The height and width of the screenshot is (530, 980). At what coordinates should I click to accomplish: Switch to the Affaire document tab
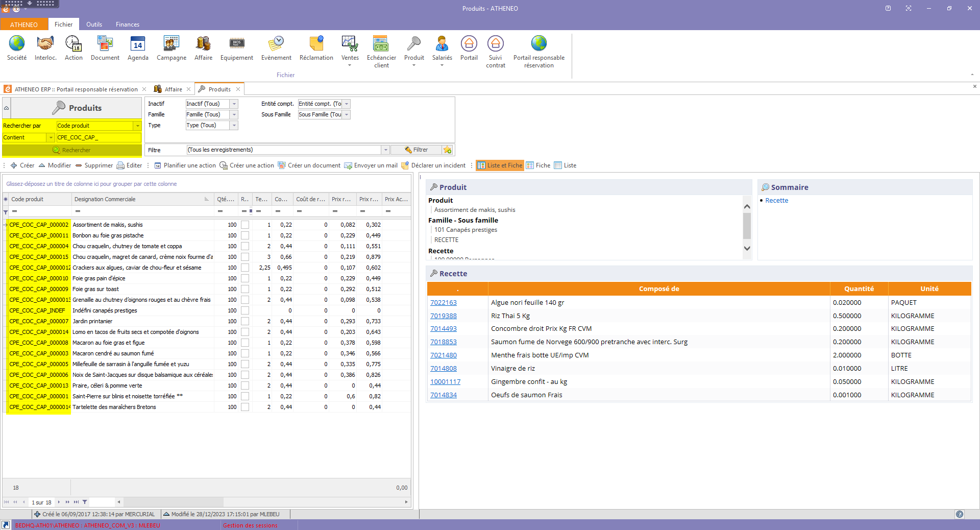[x=173, y=89]
